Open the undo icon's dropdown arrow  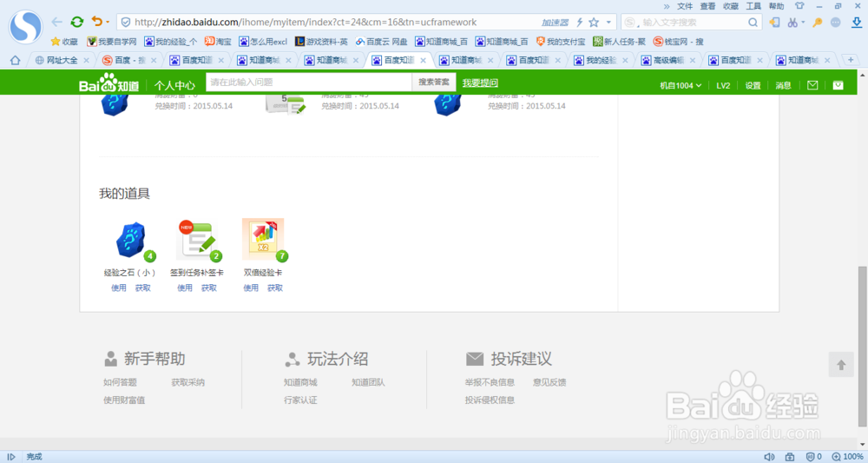point(108,23)
